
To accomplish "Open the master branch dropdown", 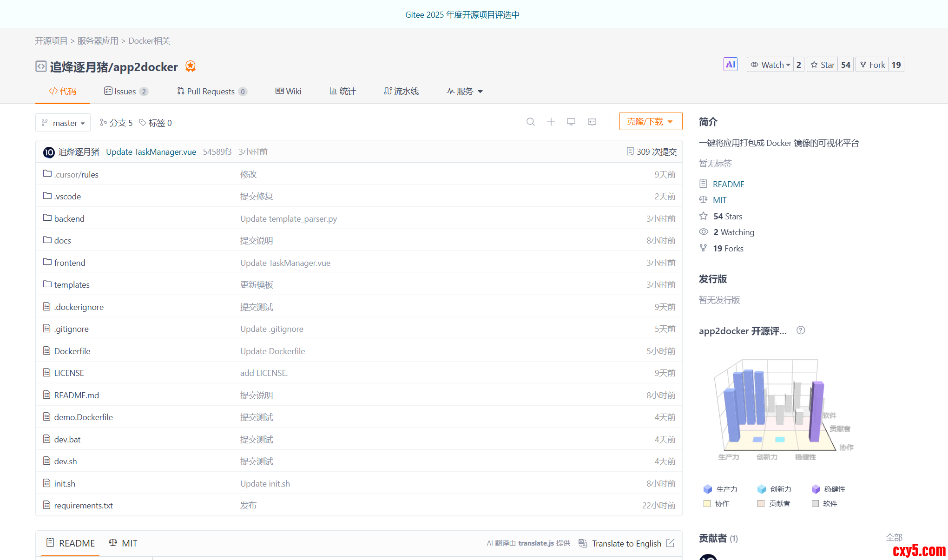I will (x=63, y=123).
